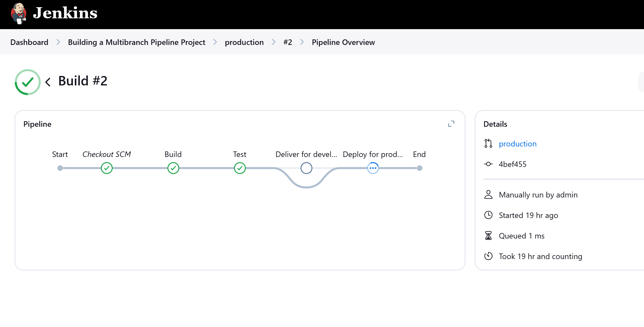Click the Manually run by admin text
This screenshot has height=327, width=644.
(x=538, y=195)
